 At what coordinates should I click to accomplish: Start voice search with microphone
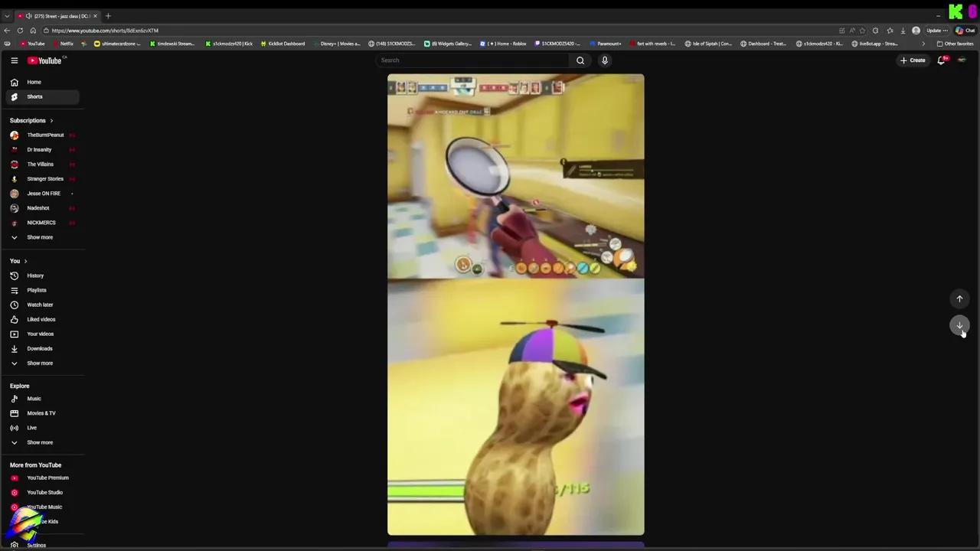[x=605, y=60]
